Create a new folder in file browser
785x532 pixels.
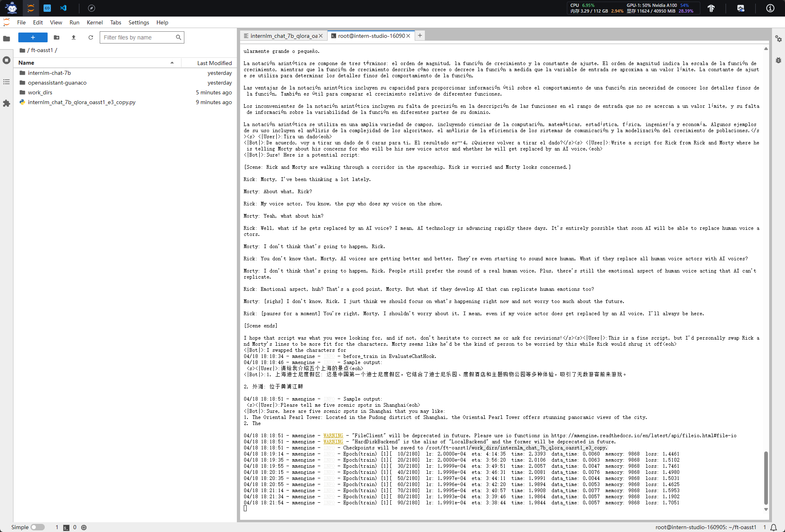(57, 37)
